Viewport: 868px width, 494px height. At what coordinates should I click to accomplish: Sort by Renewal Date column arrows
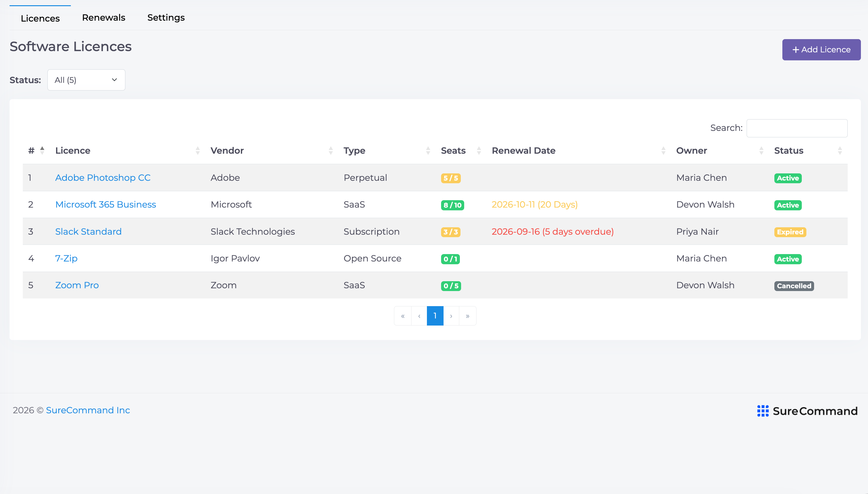663,151
